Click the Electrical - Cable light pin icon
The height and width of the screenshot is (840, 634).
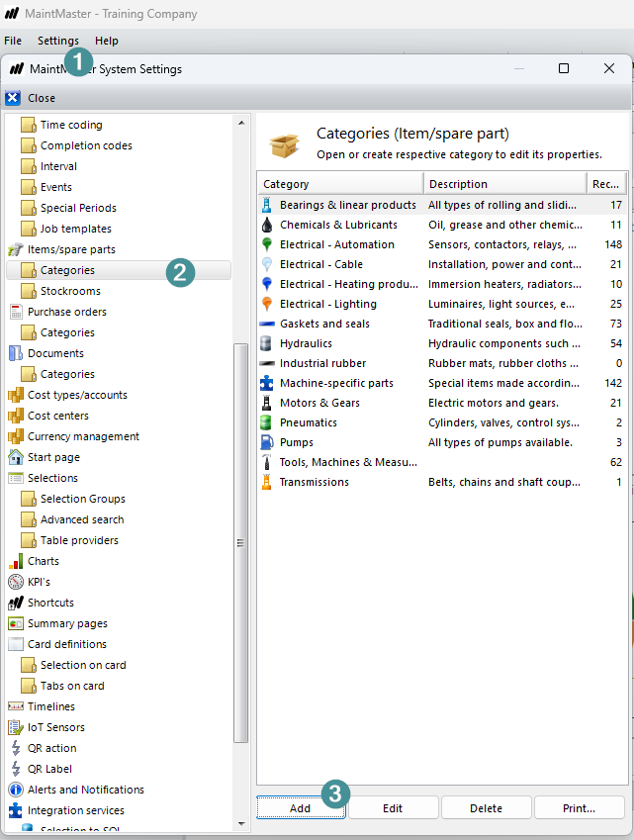click(x=267, y=264)
